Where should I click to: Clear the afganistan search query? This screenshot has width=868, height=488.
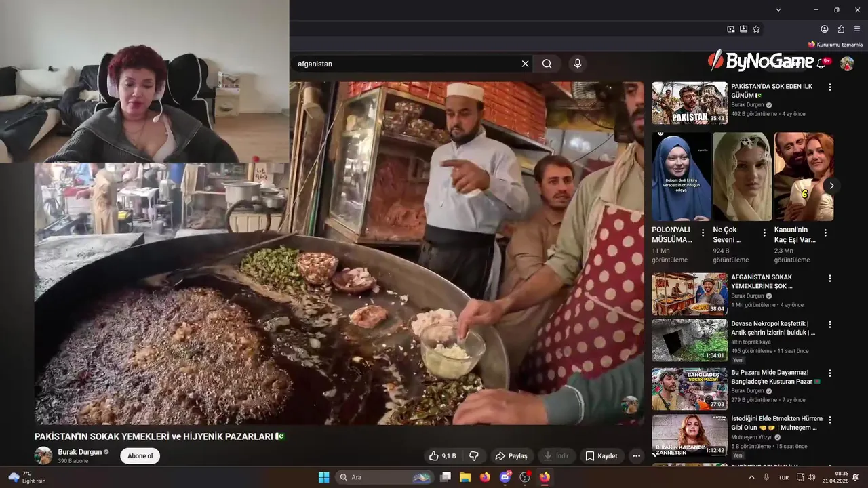(x=525, y=64)
